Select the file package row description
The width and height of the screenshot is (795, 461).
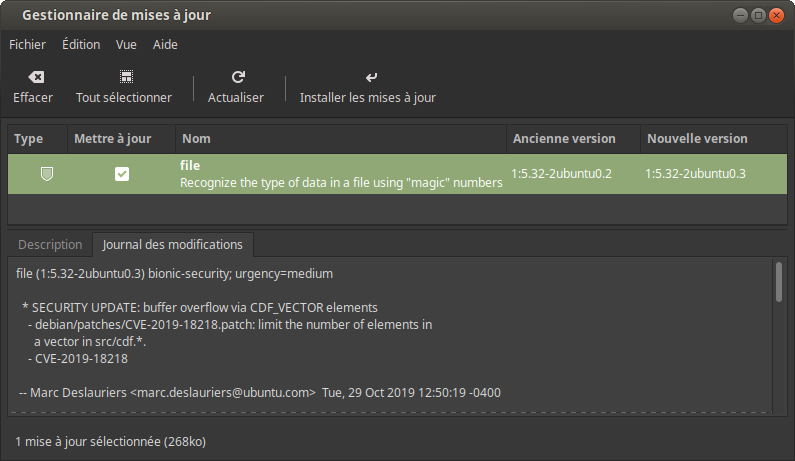coord(341,183)
